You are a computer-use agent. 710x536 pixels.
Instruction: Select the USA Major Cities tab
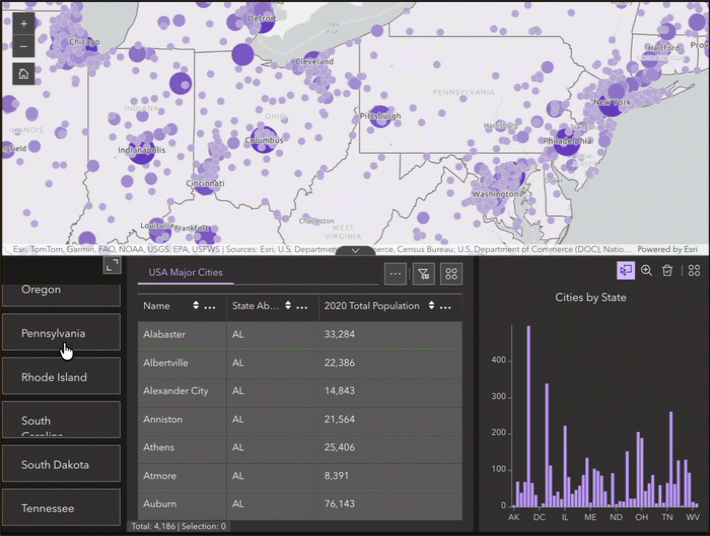[186, 273]
